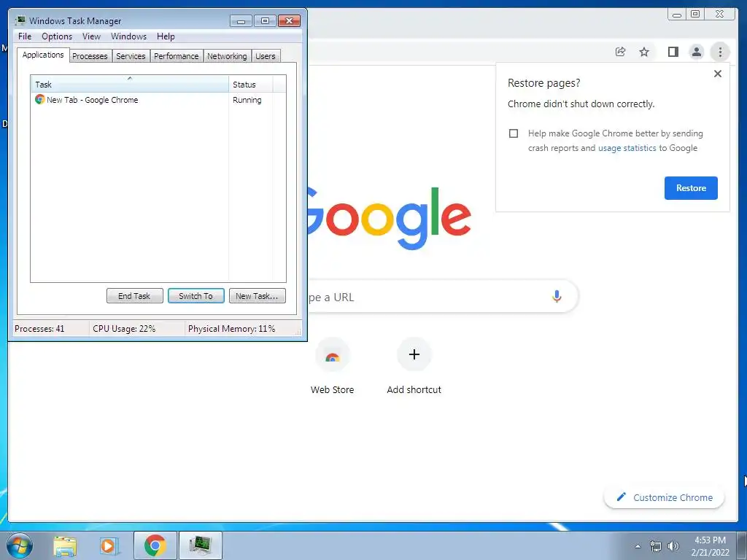Open the Web Store shortcut
The height and width of the screenshot is (560, 747).
(x=332, y=367)
